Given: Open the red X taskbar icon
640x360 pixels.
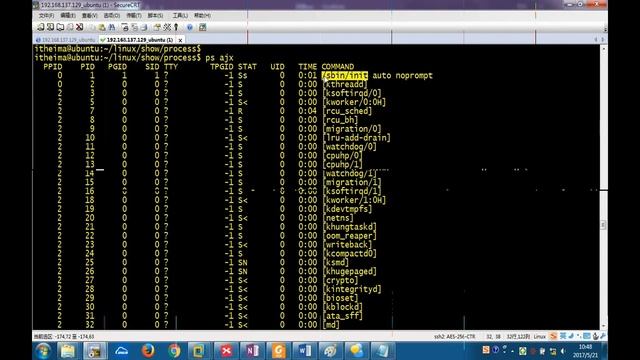Looking at the screenshot, I should coord(226,351).
